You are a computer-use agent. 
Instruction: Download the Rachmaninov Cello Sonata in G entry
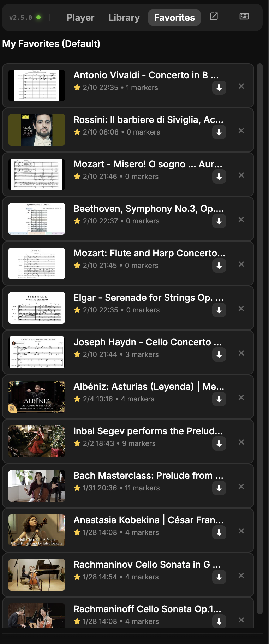[x=219, y=577]
